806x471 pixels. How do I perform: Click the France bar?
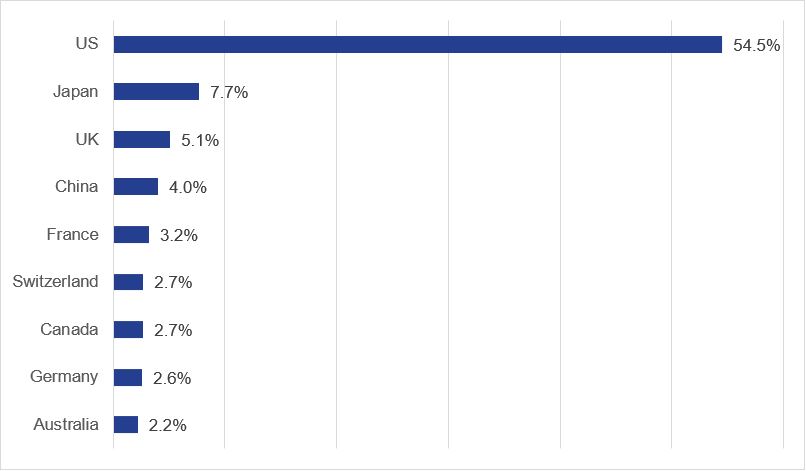(x=131, y=234)
